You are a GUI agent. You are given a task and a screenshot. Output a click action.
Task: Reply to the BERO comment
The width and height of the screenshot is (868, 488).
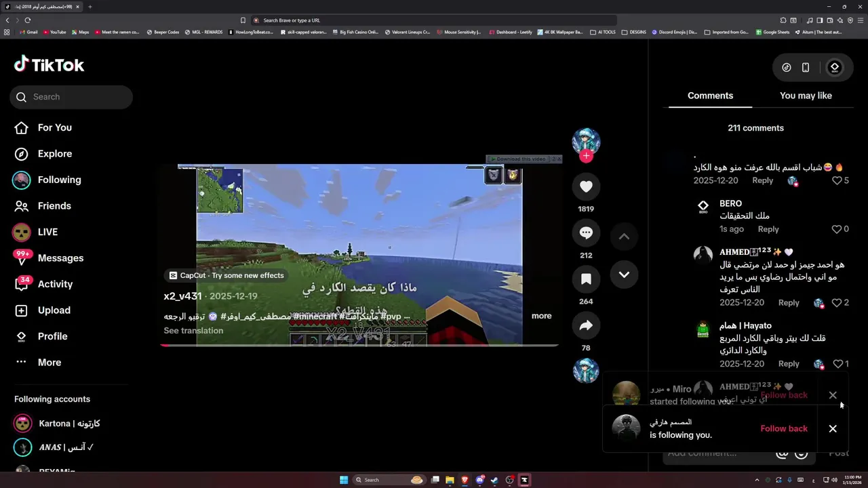(x=768, y=229)
